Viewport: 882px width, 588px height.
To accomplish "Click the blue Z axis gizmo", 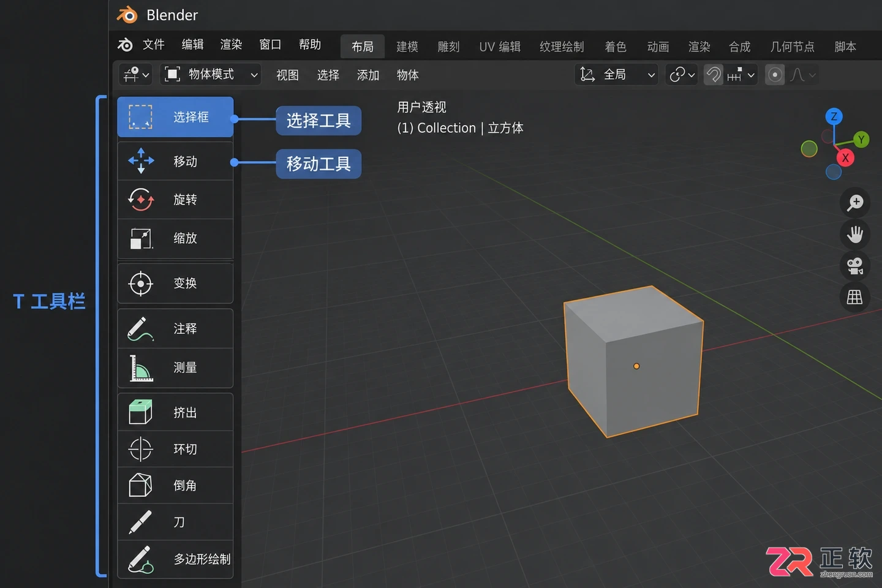I will 834,116.
